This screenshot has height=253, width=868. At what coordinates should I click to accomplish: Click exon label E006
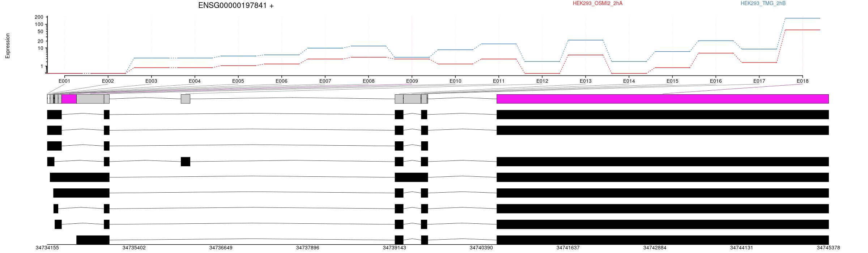[x=281, y=81]
